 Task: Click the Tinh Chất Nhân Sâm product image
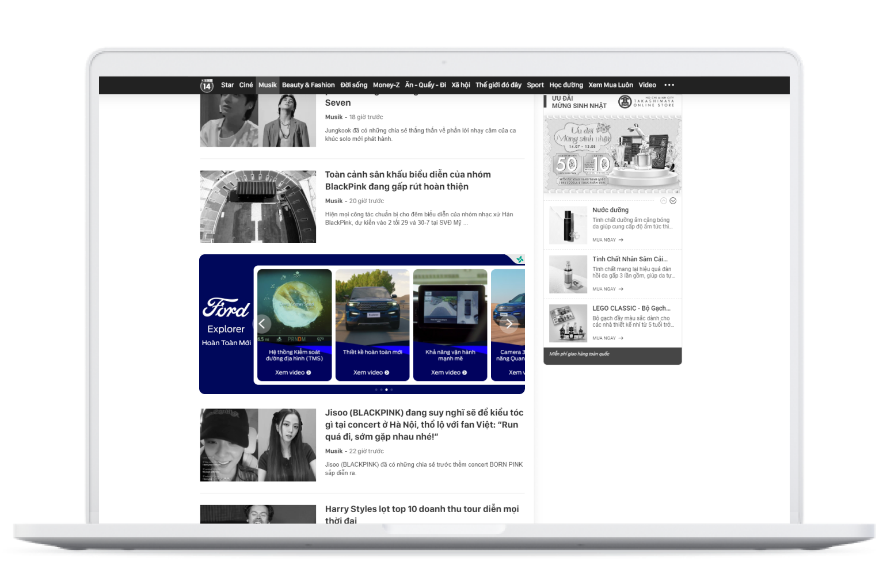click(x=568, y=274)
